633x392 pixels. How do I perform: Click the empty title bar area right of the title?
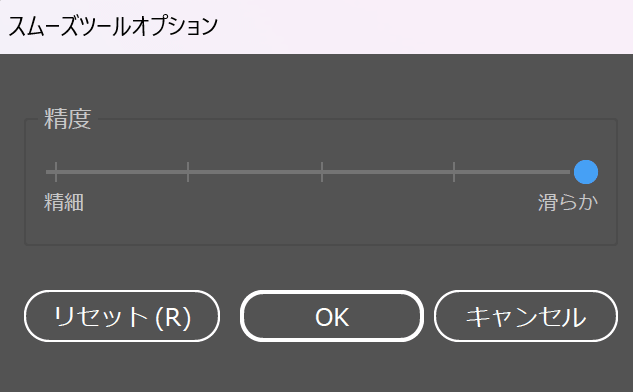point(424,27)
